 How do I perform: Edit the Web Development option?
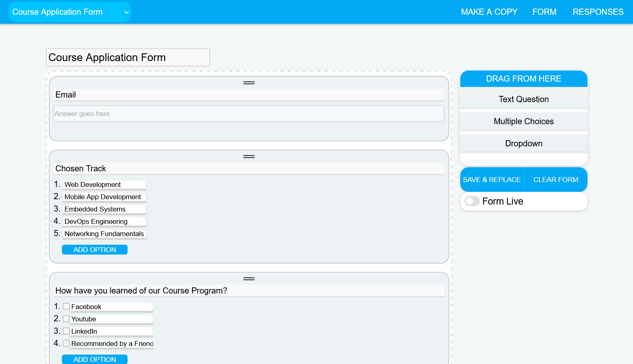(x=104, y=185)
